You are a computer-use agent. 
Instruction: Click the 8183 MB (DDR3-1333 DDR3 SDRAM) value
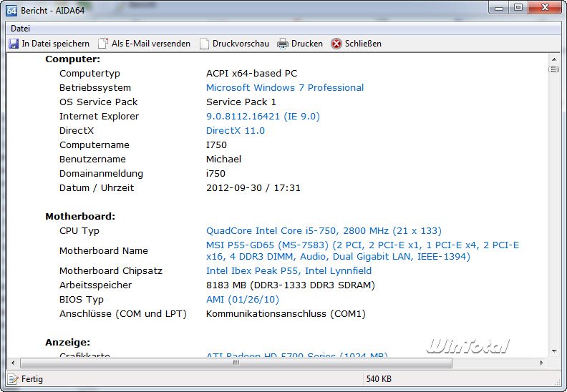point(291,285)
